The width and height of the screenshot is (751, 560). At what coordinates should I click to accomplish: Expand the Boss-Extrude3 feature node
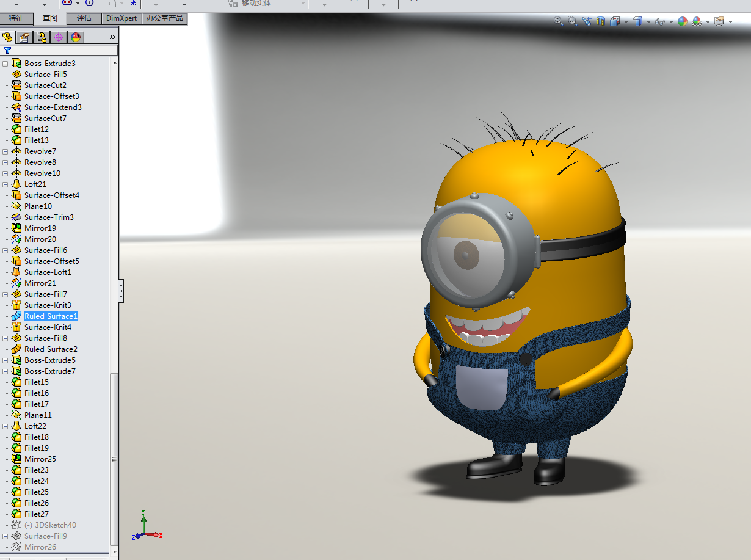(5, 64)
